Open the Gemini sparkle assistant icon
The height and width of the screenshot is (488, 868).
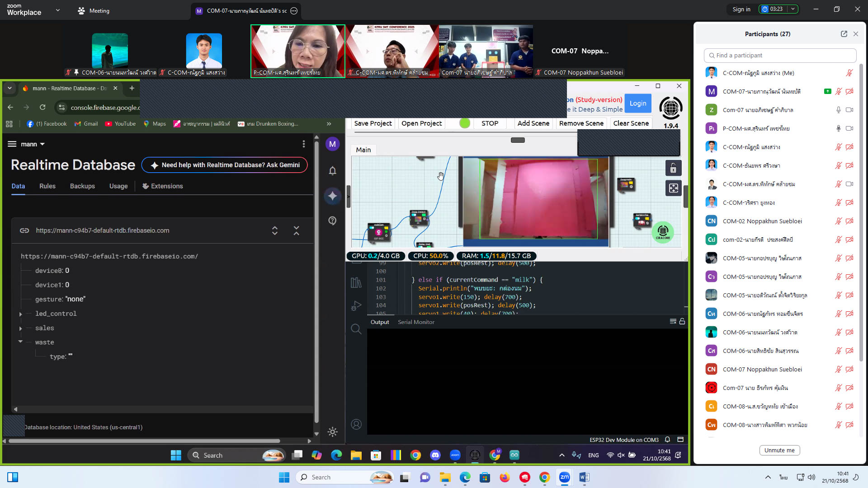[332, 196]
